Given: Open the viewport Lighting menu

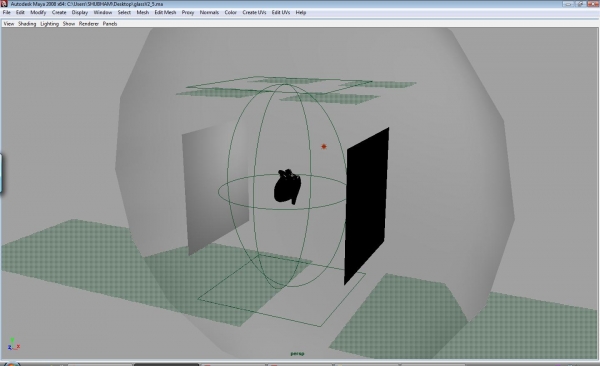Looking at the screenshot, I should tap(49, 24).
